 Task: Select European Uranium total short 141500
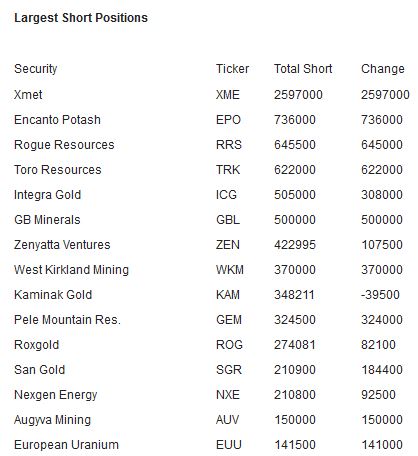(x=295, y=445)
